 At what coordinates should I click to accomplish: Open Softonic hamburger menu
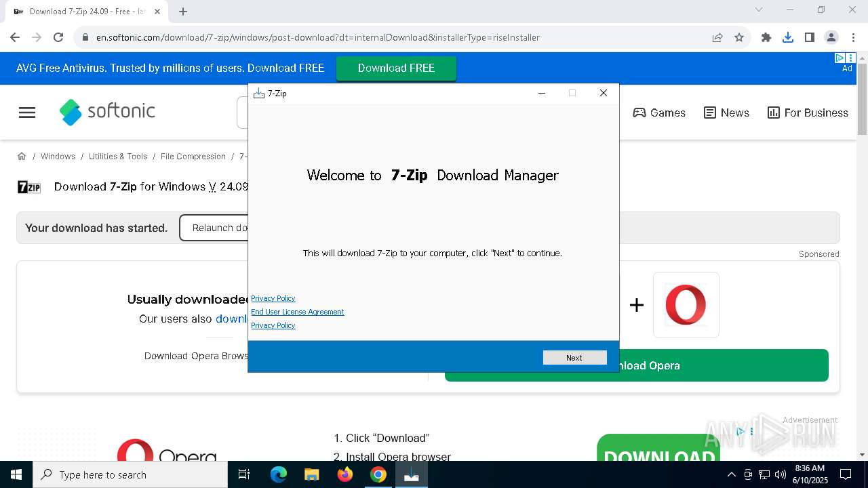pyautogui.click(x=27, y=113)
